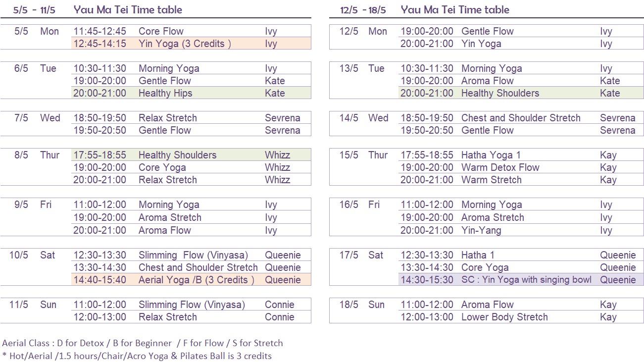Click Slimming Flow (Vinyasa) with Connie
The width and height of the screenshot is (644, 362).
(191, 305)
